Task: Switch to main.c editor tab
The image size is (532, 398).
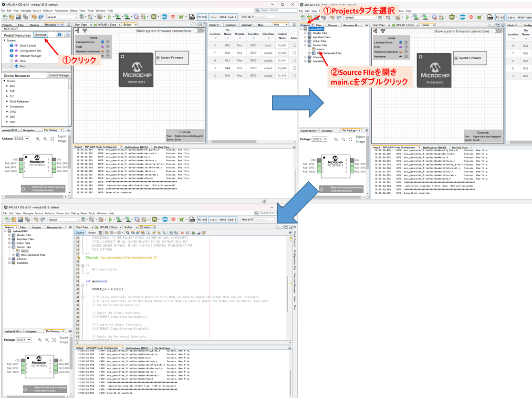Action: click(x=147, y=227)
